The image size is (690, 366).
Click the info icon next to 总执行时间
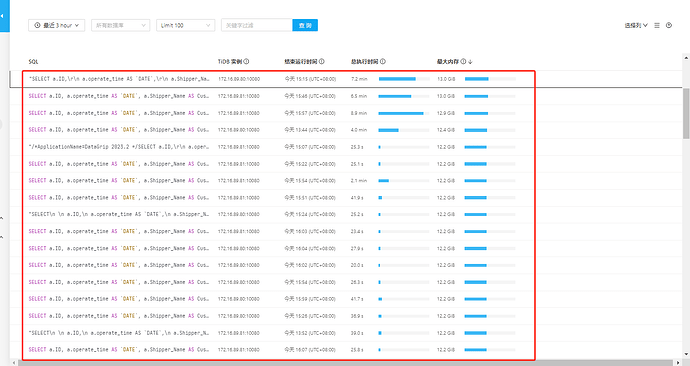click(383, 62)
